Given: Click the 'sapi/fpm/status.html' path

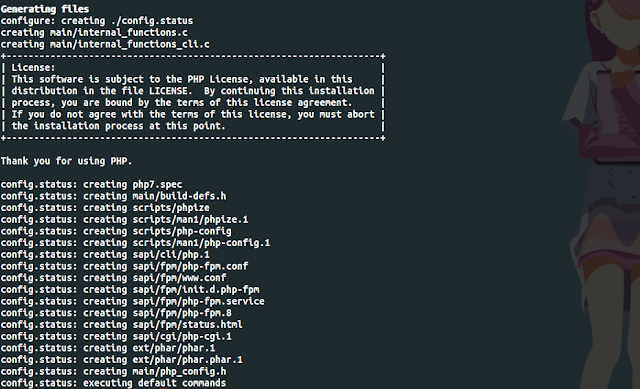Looking at the screenshot, I should pyautogui.click(x=187, y=325).
